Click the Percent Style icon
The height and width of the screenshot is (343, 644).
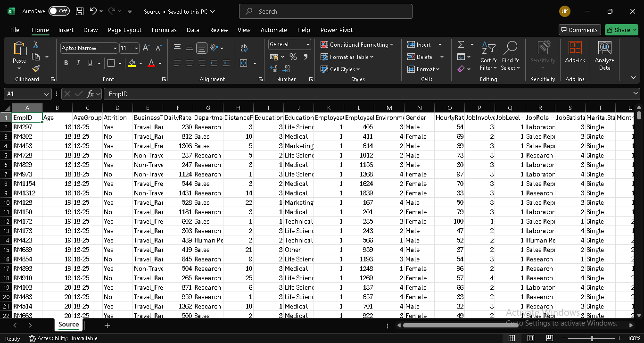pyautogui.click(x=293, y=57)
